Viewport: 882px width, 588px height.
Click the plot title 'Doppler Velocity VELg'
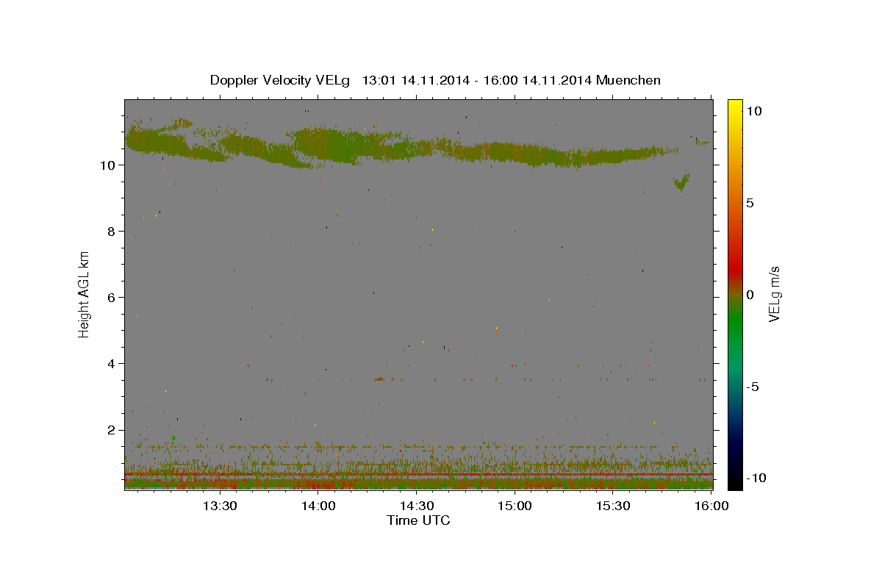282,80
